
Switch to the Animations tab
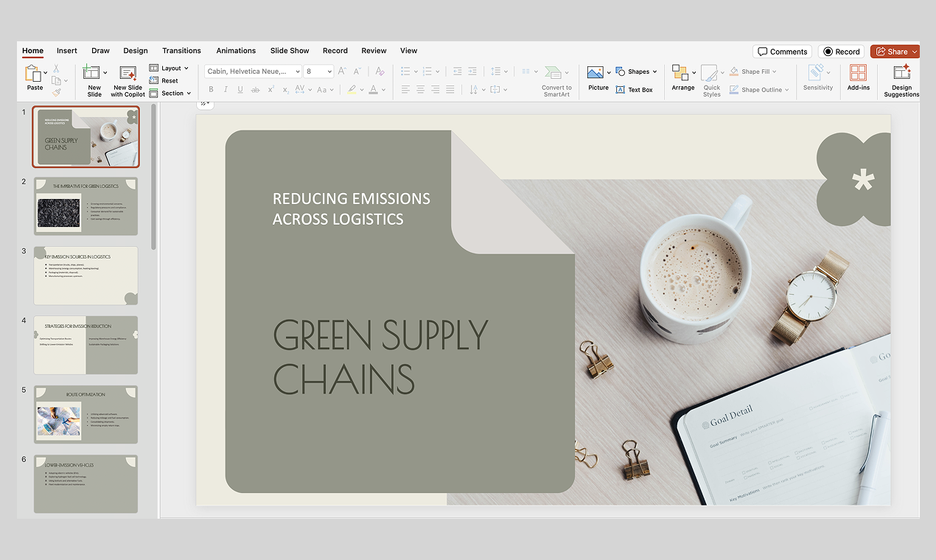coord(236,50)
